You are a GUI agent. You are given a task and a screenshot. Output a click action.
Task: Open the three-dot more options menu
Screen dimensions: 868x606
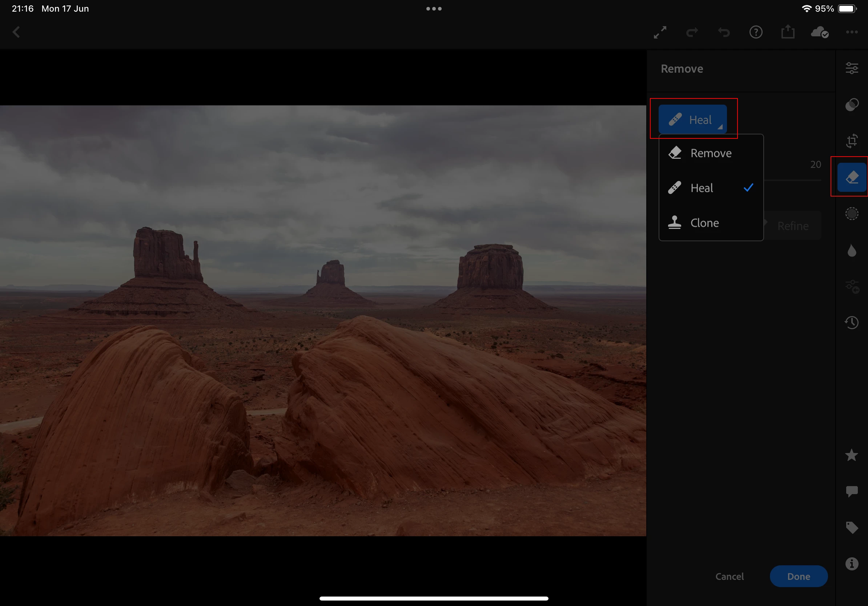pyautogui.click(x=851, y=32)
